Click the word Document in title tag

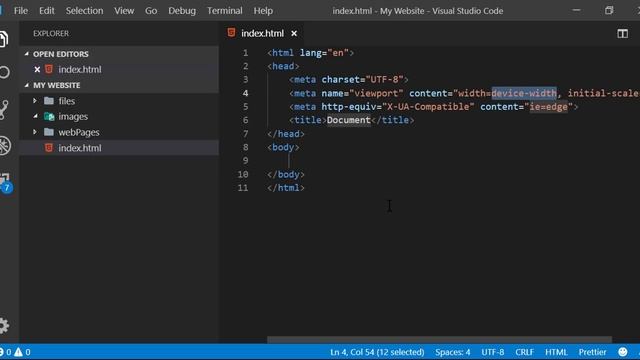click(x=349, y=120)
